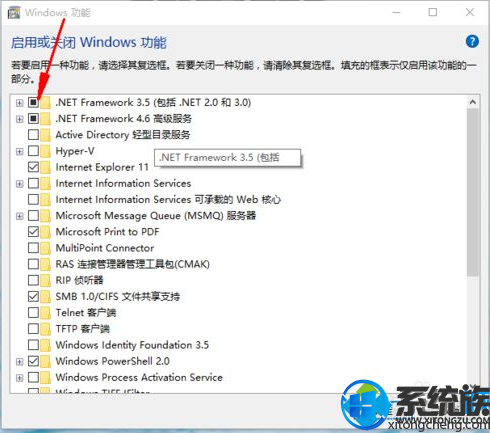Image resolution: width=490 pixels, height=433 pixels.
Task: Select Microsoft Print to PDF label
Action: click(107, 232)
